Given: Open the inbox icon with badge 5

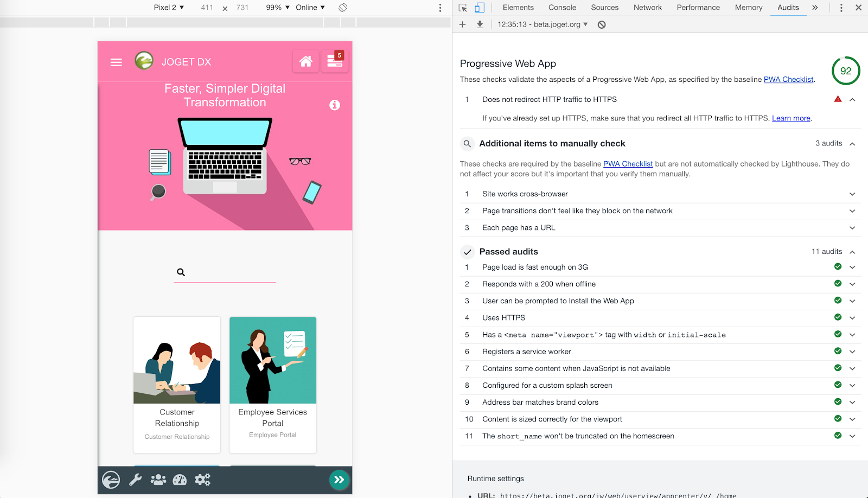Looking at the screenshot, I should (x=335, y=61).
